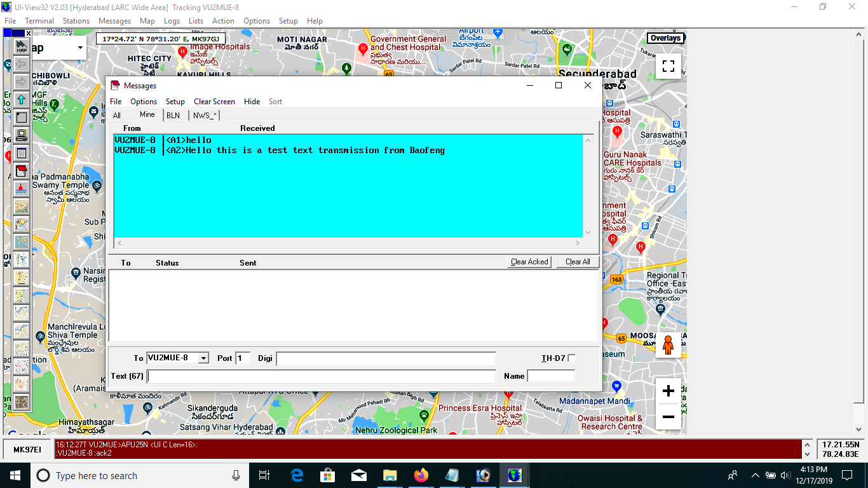Click the message Text input field
The height and width of the screenshot is (488, 868).
click(x=322, y=376)
